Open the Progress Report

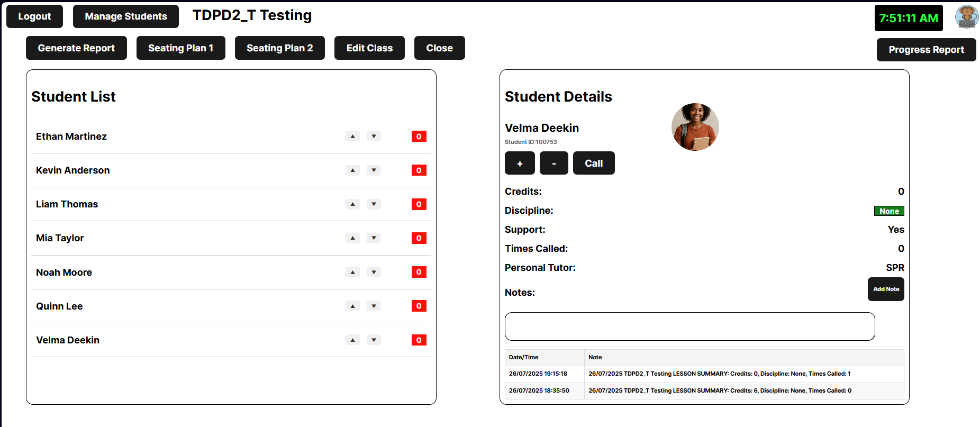(x=927, y=50)
